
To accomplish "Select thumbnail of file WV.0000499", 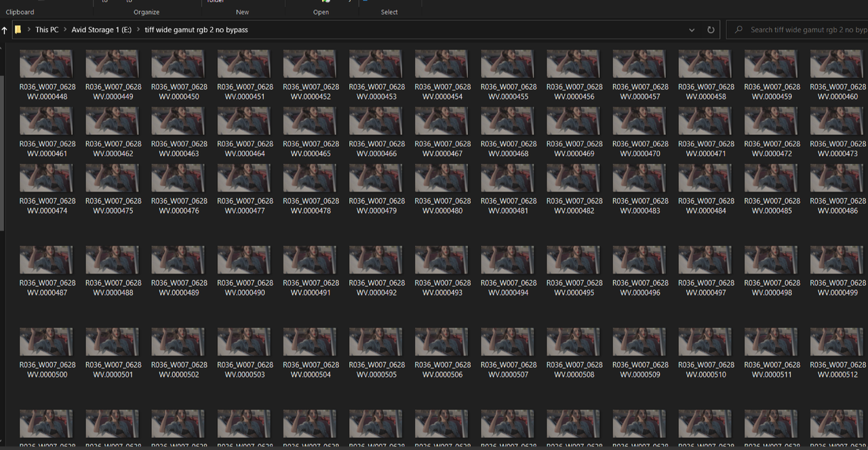I will point(837,260).
